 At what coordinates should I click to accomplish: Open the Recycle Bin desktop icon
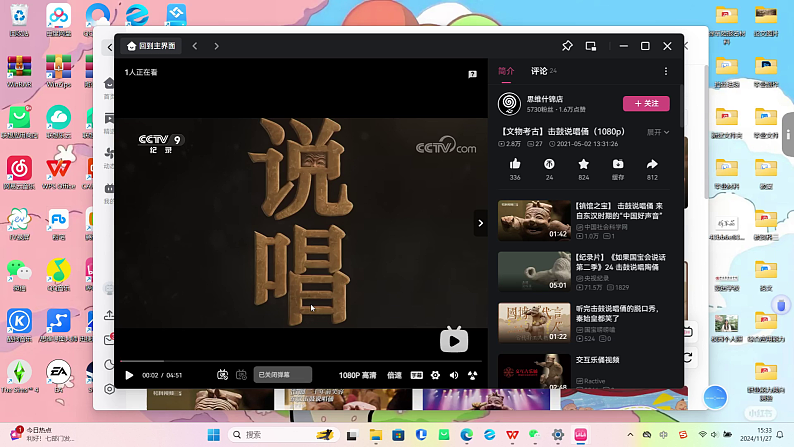pyautogui.click(x=19, y=20)
